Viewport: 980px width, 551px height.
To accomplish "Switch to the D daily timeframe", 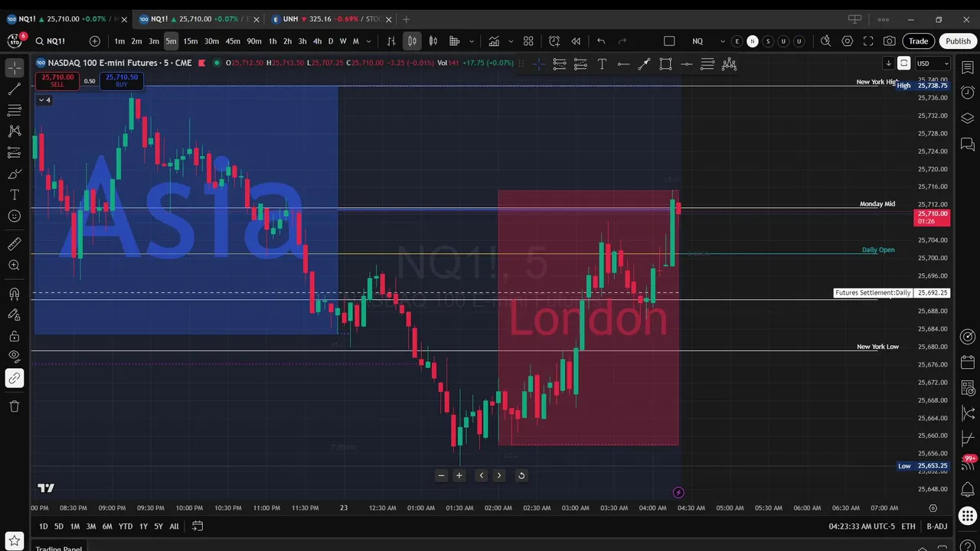I will (x=331, y=41).
